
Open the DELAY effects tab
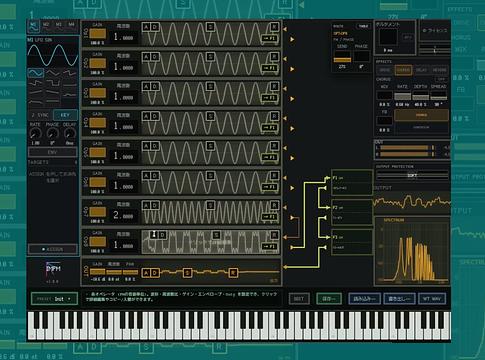tap(421, 70)
